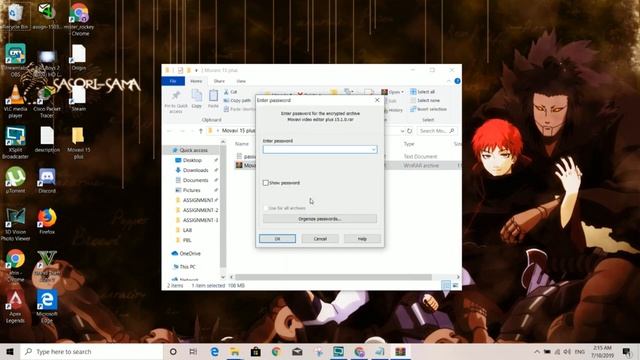This screenshot has width=640, height=360.
Task: Launch Steam from the desktop
Action: (x=78, y=98)
